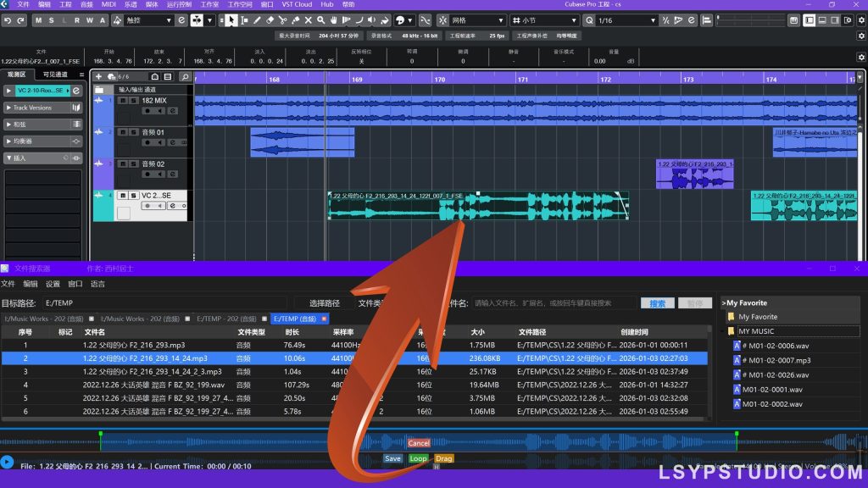Click the 搜索 search button
The height and width of the screenshot is (488, 868).
pos(657,302)
